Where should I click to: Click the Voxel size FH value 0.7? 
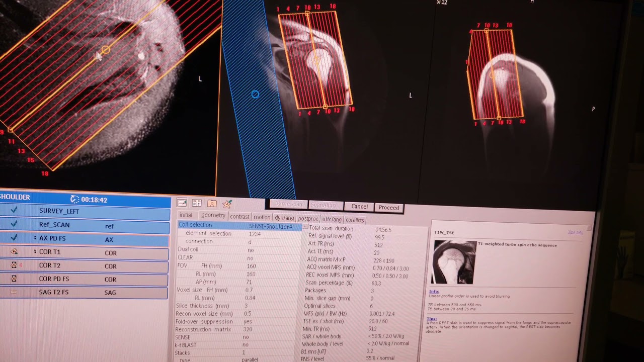point(249,290)
